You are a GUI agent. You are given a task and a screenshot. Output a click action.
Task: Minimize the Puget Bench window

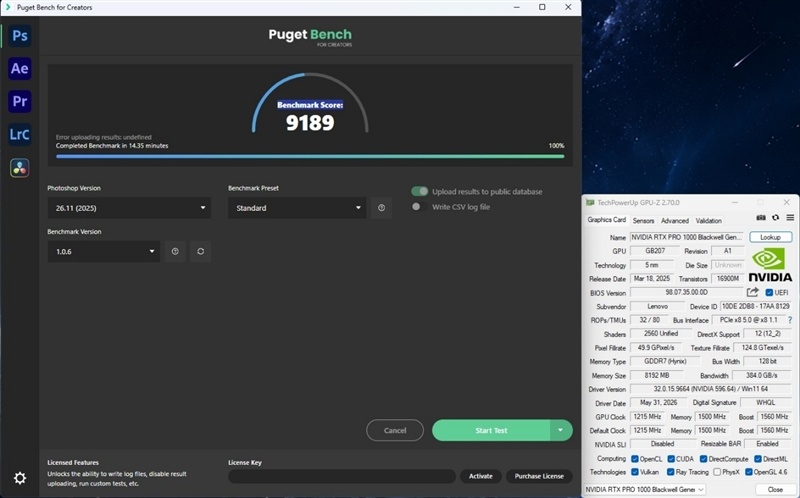coord(516,7)
